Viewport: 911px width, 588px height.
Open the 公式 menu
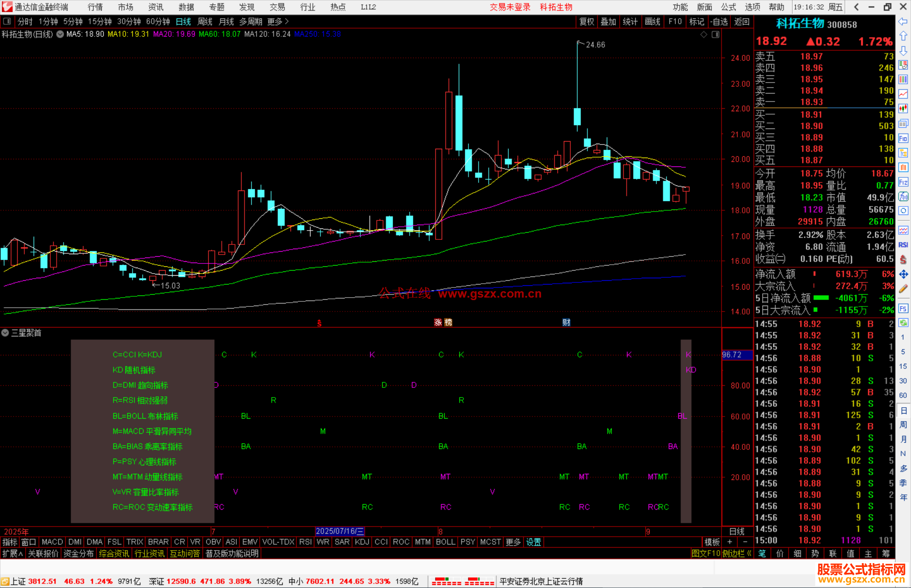(728, 7)
